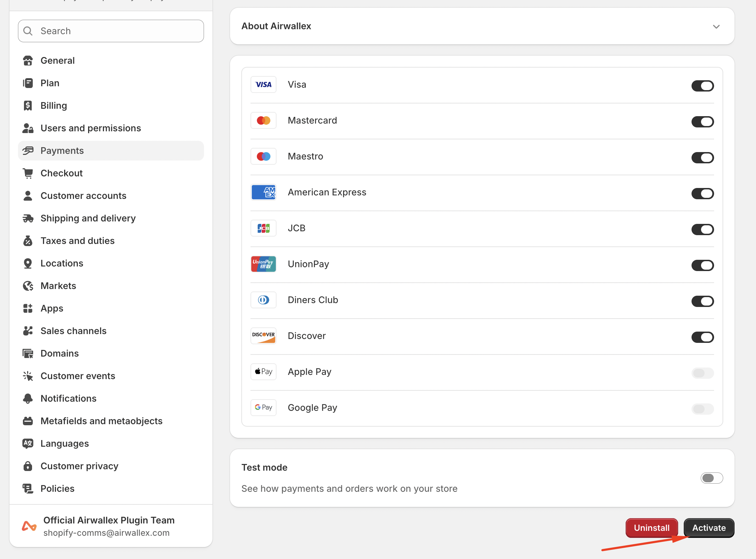The image size is (756, 559).
Task: Click the Activate button
Action: (709, 528)
